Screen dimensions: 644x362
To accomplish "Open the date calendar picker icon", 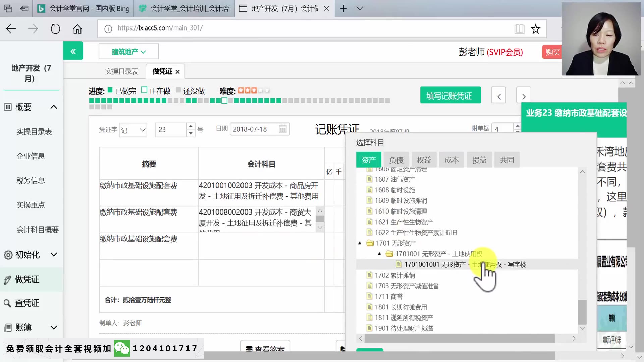I will click(x=283, y=129).
